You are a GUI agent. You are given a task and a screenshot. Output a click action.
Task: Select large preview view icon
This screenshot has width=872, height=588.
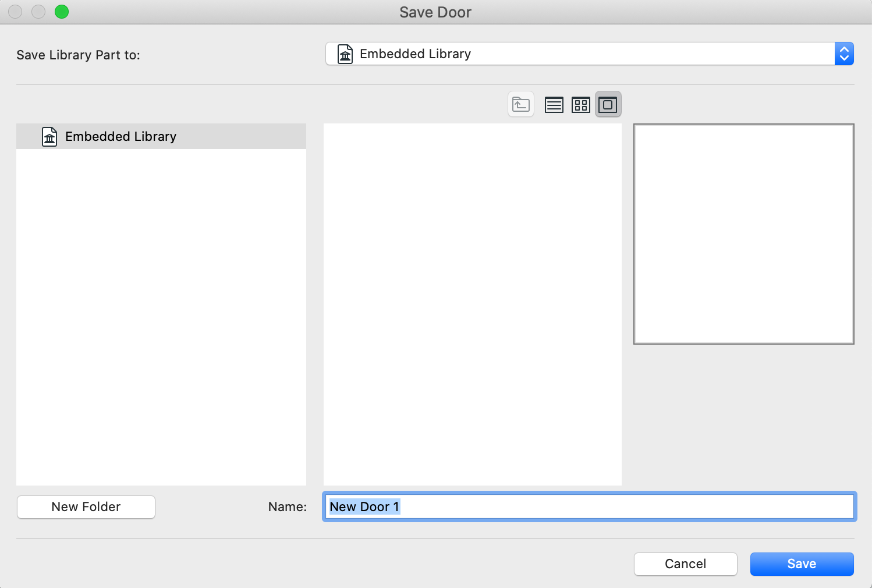pyautogui.click(x=608, y=105)
